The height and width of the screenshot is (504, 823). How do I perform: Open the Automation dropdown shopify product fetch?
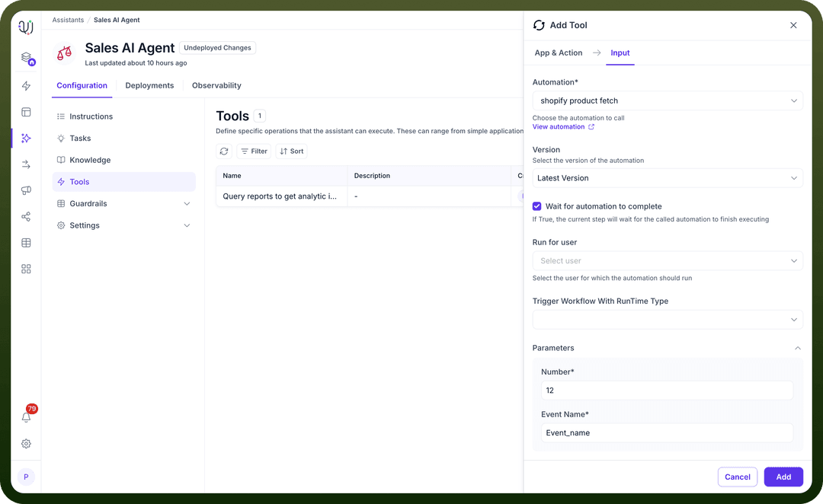coord(668,100)
